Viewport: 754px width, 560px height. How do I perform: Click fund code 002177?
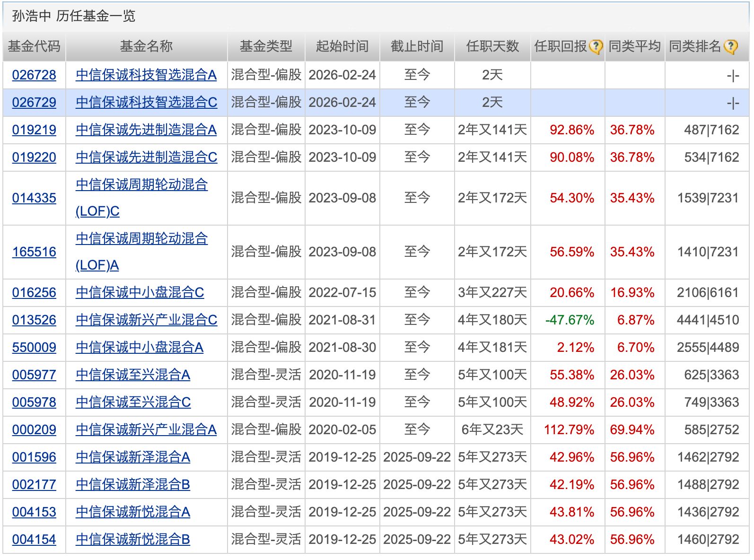click(34, 485)
